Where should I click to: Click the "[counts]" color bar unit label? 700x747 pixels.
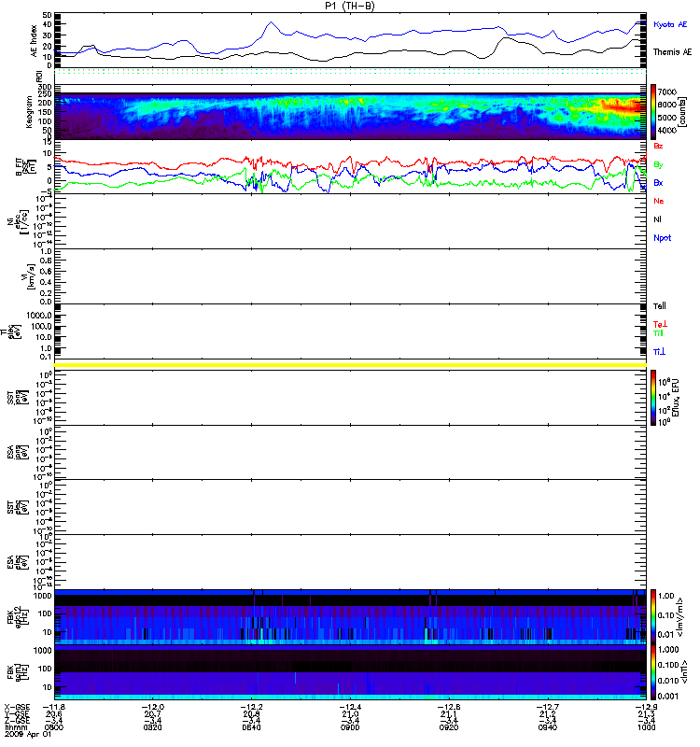tap(683, 112)
